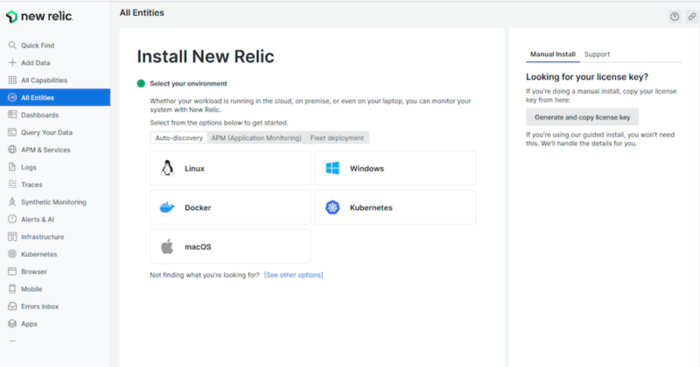
Task: Open the See other options link
Action: coord(293,275)
